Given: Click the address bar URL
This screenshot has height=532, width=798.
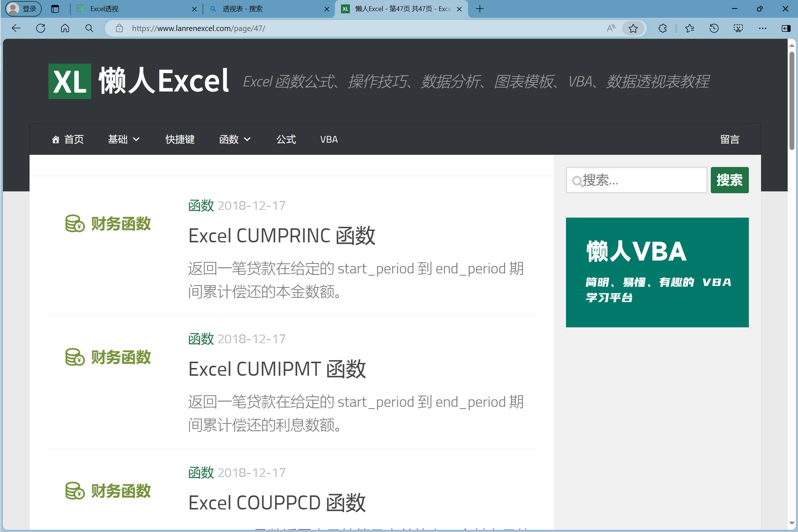Looking at the screenshot, I should coord(198,28).
